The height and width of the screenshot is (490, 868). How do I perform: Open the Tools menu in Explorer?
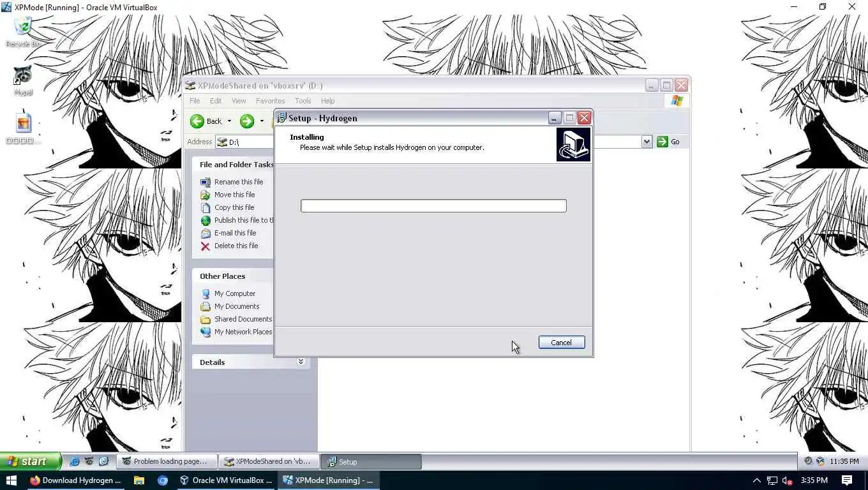(x=303, y=101)
